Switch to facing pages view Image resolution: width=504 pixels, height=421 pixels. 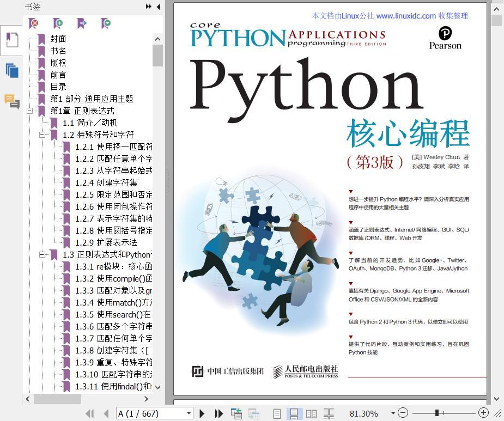pos(311,413)
